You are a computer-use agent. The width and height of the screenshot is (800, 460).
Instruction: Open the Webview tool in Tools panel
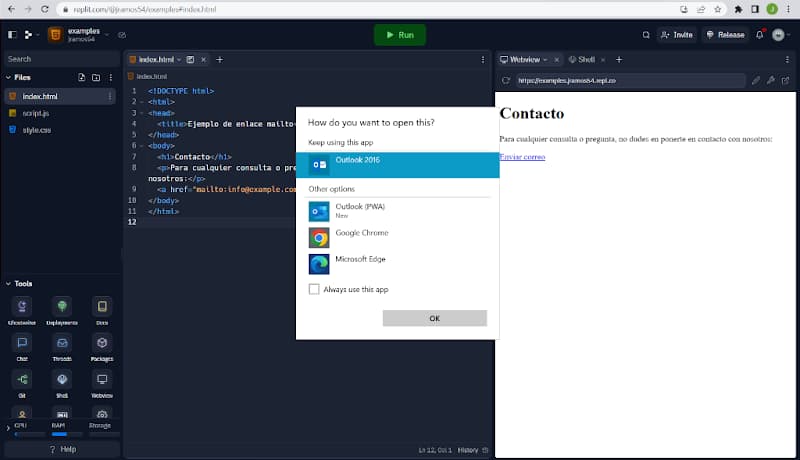[102, 384]
